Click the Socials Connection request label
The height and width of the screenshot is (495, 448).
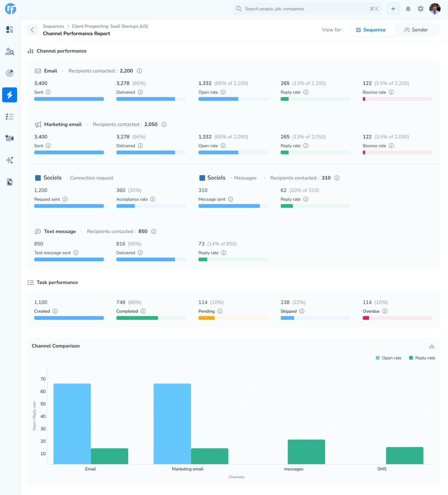(x=92, y=178)
